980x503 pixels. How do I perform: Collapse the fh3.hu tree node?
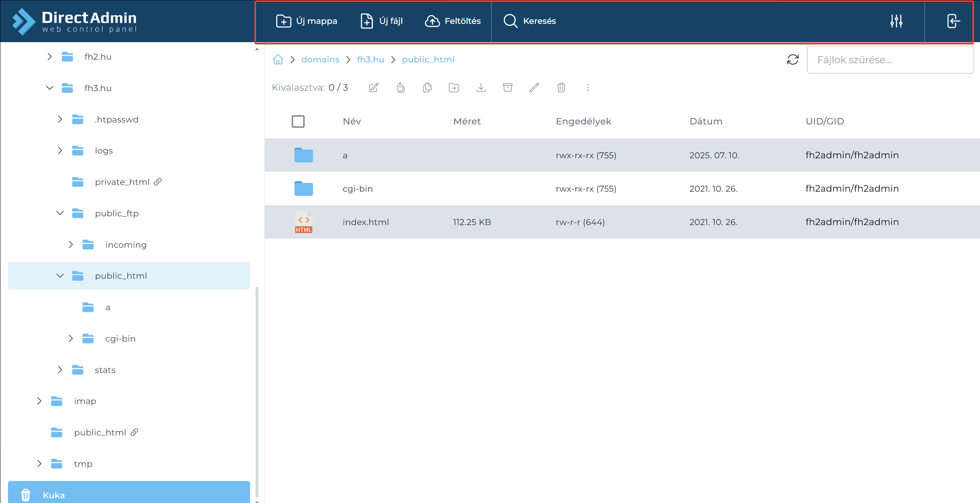pyautogui.click(x=50, y=88)
